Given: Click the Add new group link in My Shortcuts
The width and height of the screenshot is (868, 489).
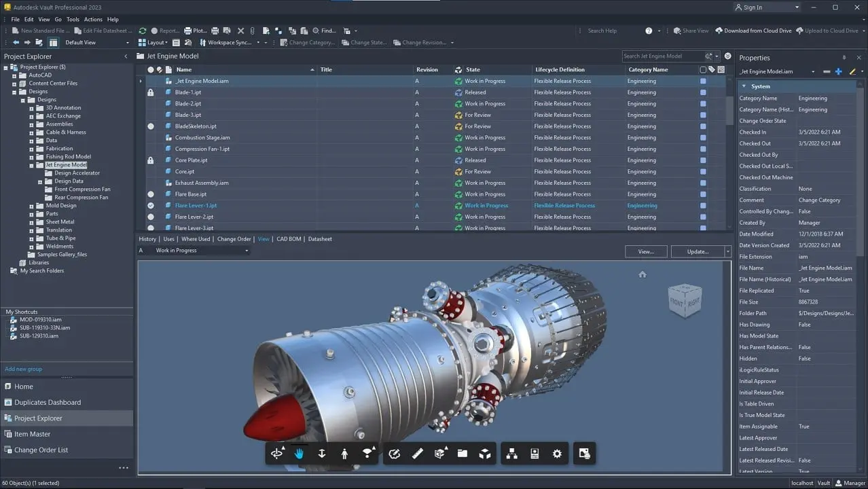Looking at the screenshot, I should coord(23,369).
